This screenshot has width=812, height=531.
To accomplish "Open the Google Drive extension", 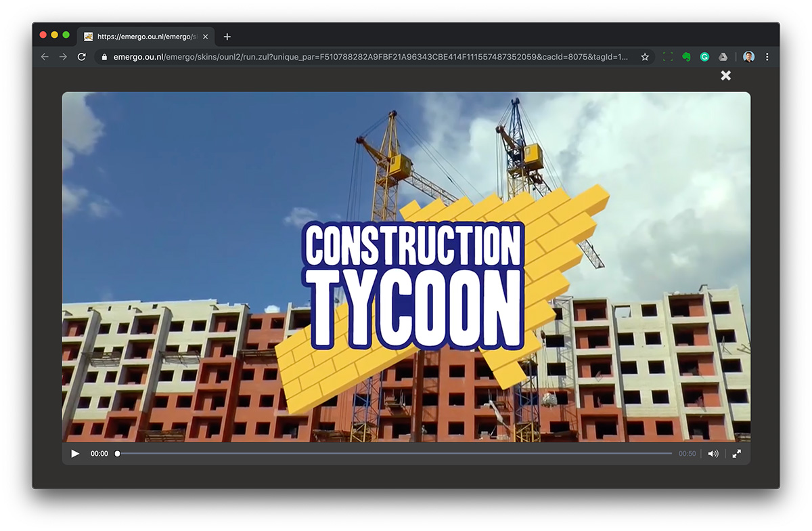I will tap(722, 57).
